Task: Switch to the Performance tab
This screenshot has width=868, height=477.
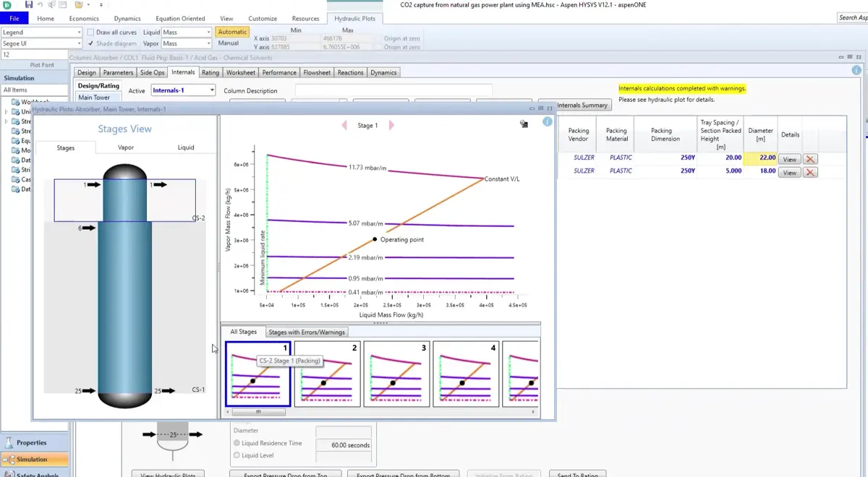Action: [279, 72]
